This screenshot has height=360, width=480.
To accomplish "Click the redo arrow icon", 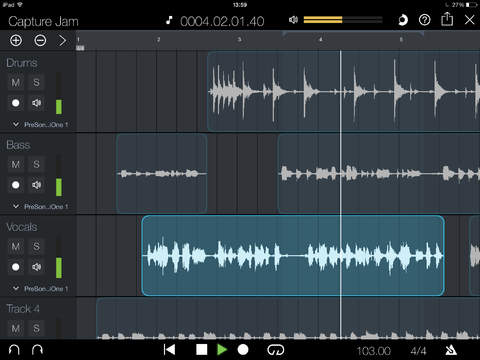I will click(x=37, y=350).
